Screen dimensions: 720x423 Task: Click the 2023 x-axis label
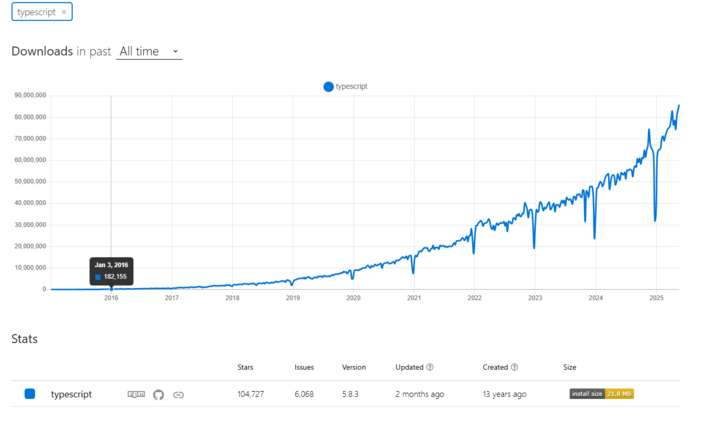pyautogui.click(x=535, y=298)
